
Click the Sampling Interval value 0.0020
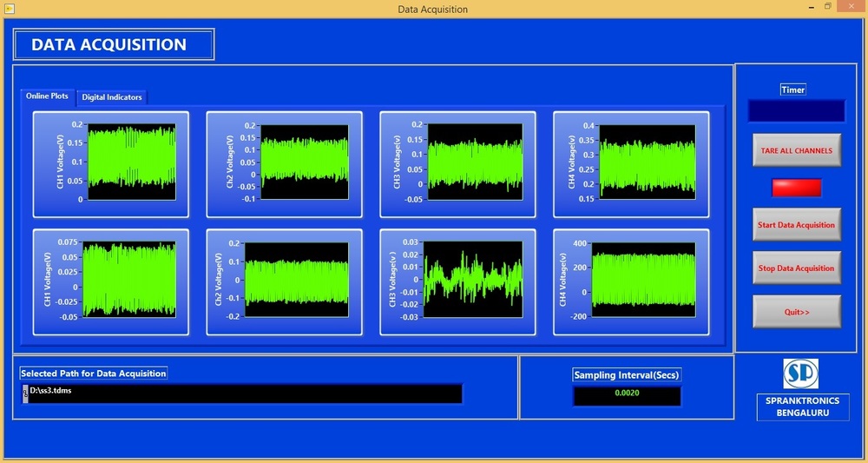(x=627, y=394)
